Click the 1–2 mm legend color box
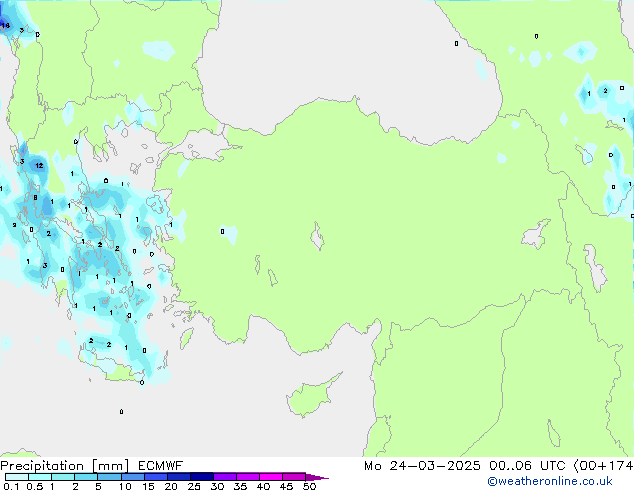 [x=63, y=477]
